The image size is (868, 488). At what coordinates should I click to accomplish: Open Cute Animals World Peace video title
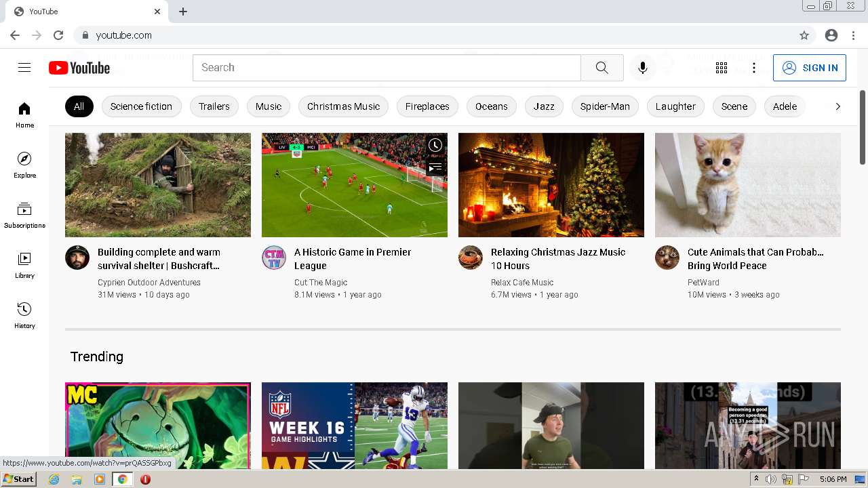[x=755, y=259]
